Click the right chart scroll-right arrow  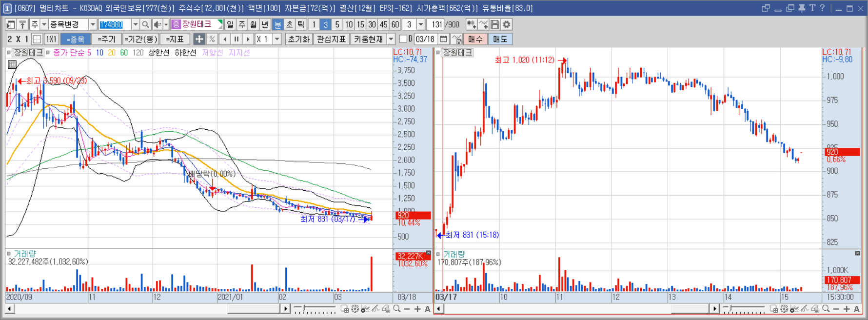714,309
